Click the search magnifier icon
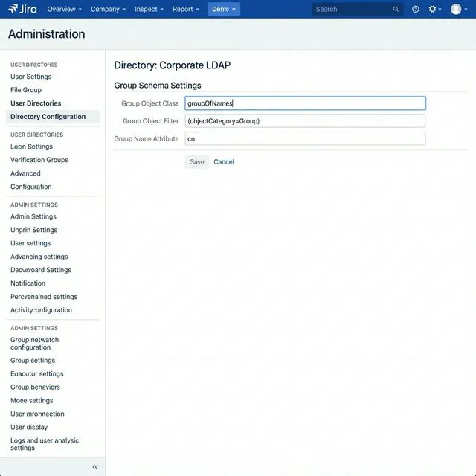The height and width of the screenshot is (476, 476). point(396,10)
